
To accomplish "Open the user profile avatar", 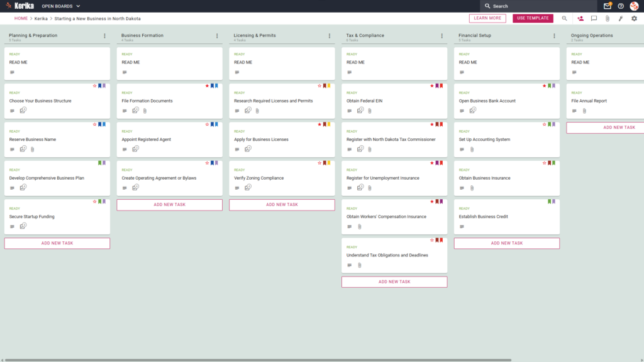I will tap(634, 6).
